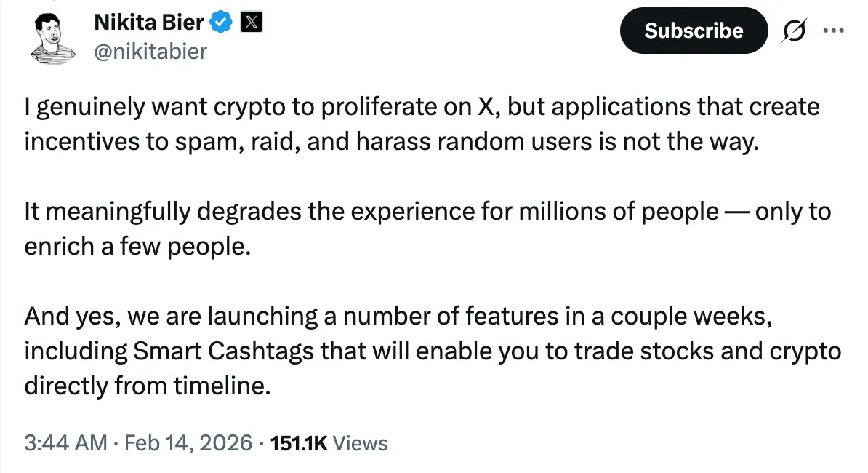This screenshot has height=473, width=868.
Task: Click the Feb 14, 2026 date
Action: [189, 442]
